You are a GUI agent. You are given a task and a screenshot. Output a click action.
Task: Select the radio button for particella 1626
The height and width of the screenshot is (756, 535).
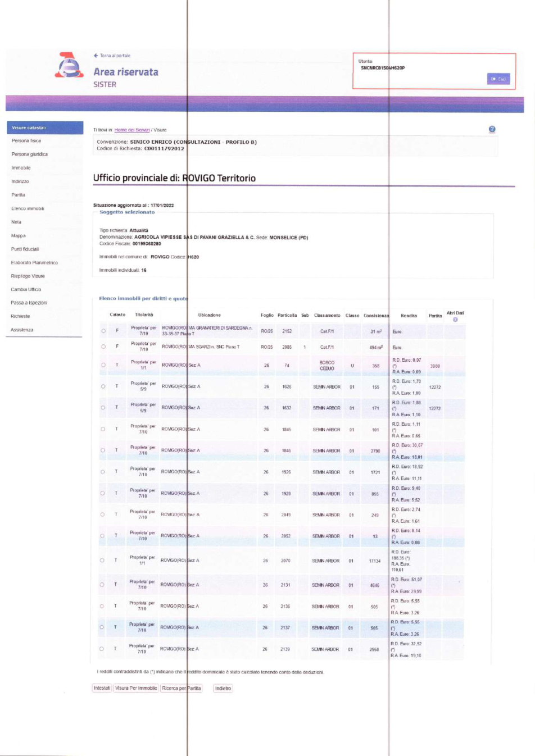click(x=103, y=386)
